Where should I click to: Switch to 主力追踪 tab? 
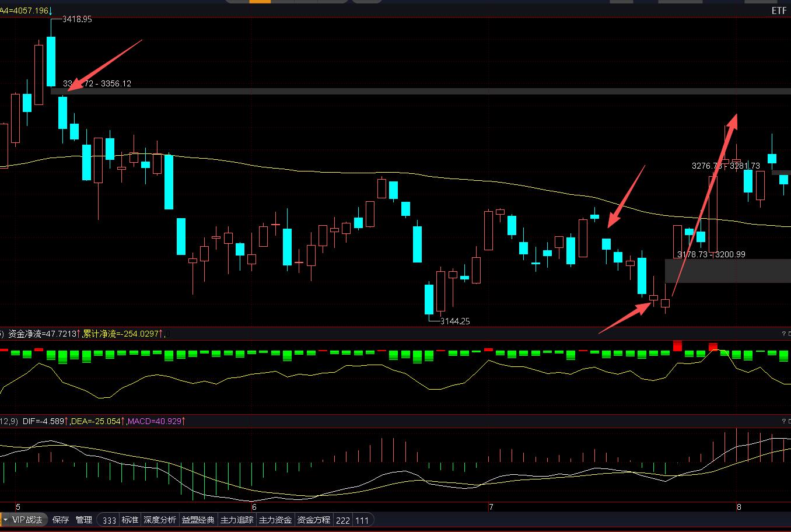point(237,520)
